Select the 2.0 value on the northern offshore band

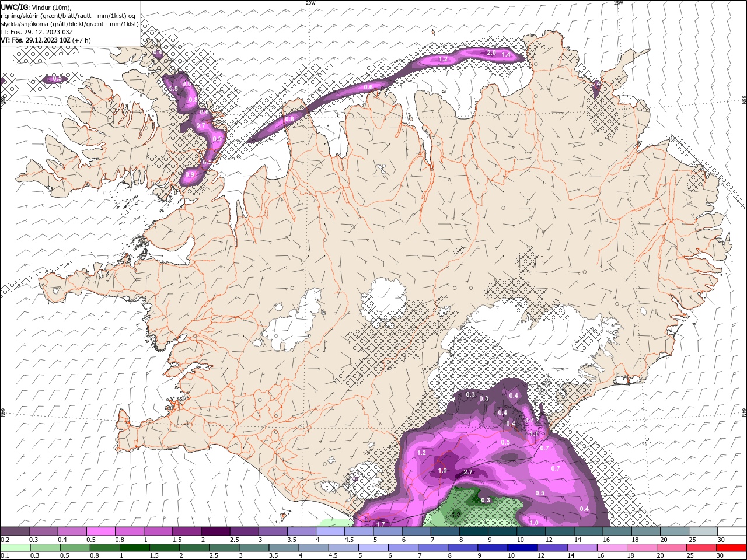click(x=491, y=52)
